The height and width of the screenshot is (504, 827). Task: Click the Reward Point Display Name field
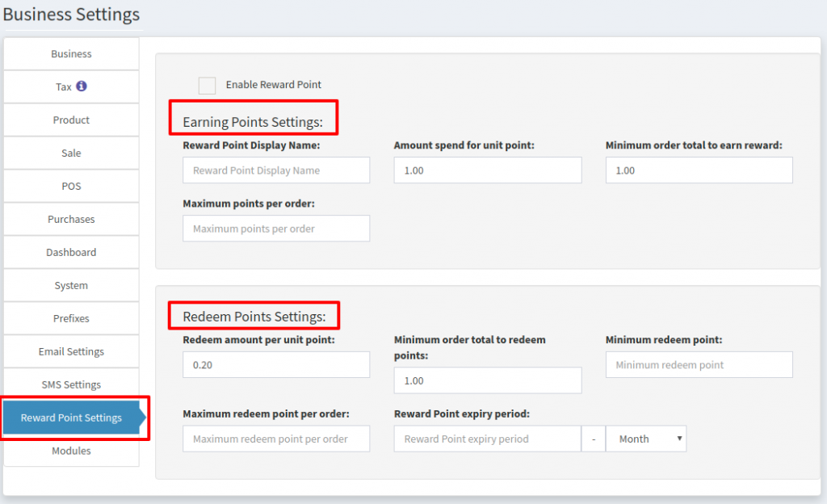pos(276,170)
